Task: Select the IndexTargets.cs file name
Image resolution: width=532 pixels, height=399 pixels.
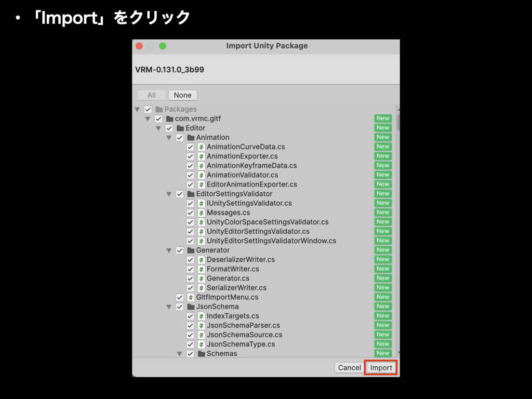Action: click(x=233, y=316)
